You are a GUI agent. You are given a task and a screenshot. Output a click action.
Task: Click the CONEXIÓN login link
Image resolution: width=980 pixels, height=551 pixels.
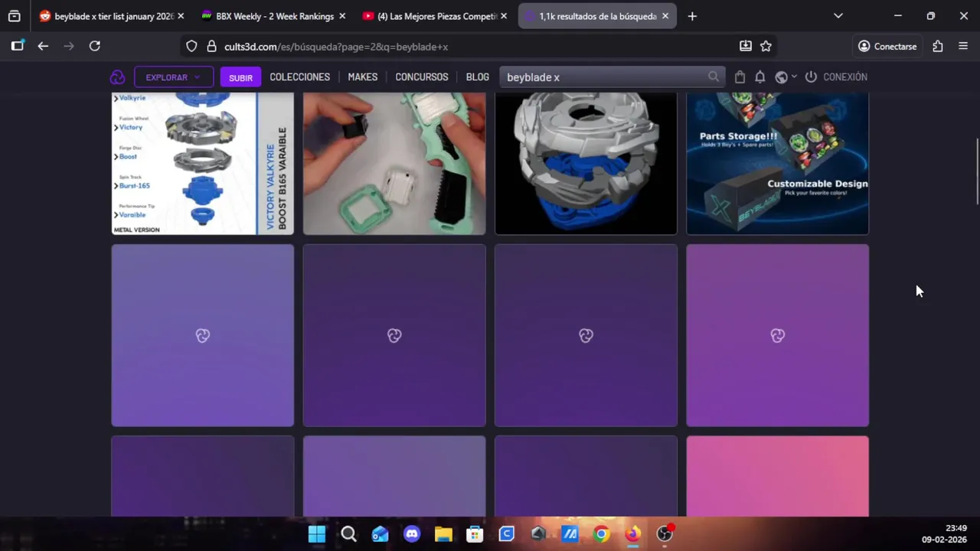pos(845,77)
